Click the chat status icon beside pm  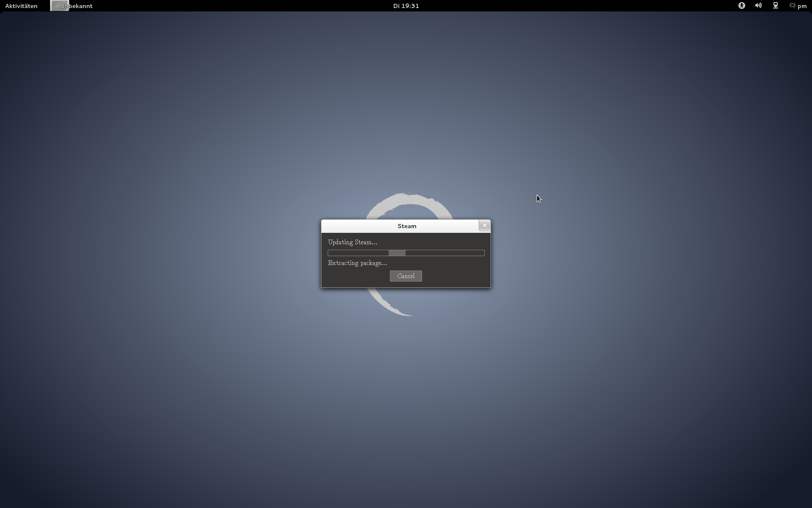pyautogui.click(x=792, y=6)
